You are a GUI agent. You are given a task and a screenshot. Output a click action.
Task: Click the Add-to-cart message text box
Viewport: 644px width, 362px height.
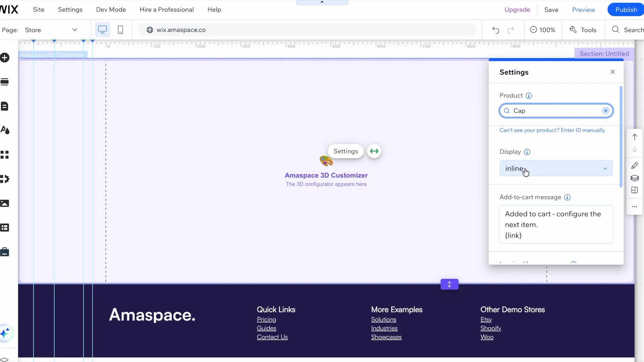[x=556, y=224]
